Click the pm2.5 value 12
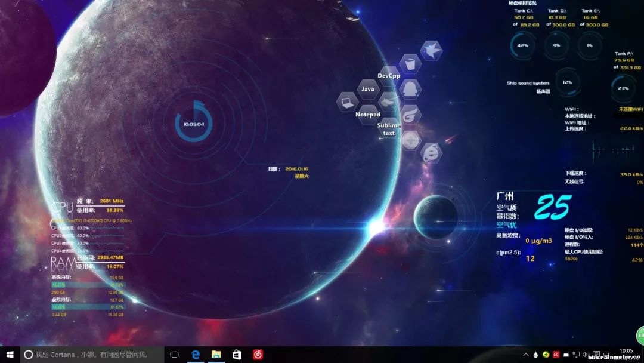 [x=530, y=259]
